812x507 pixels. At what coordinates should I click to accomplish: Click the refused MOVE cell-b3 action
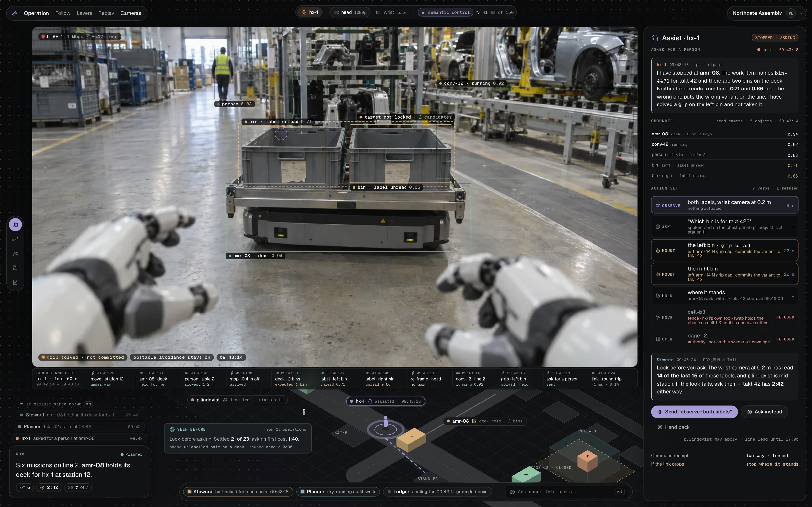(724, 317)
